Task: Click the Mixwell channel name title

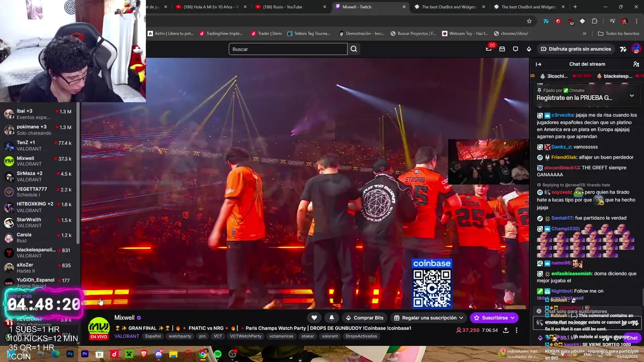Action: pos(124,318)
